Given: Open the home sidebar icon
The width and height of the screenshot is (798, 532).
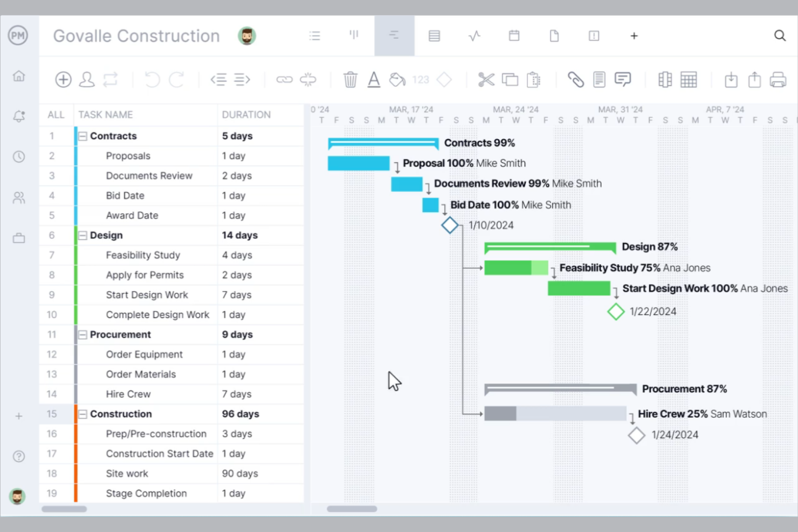Looking at the screenshot, I should (19, 76).
